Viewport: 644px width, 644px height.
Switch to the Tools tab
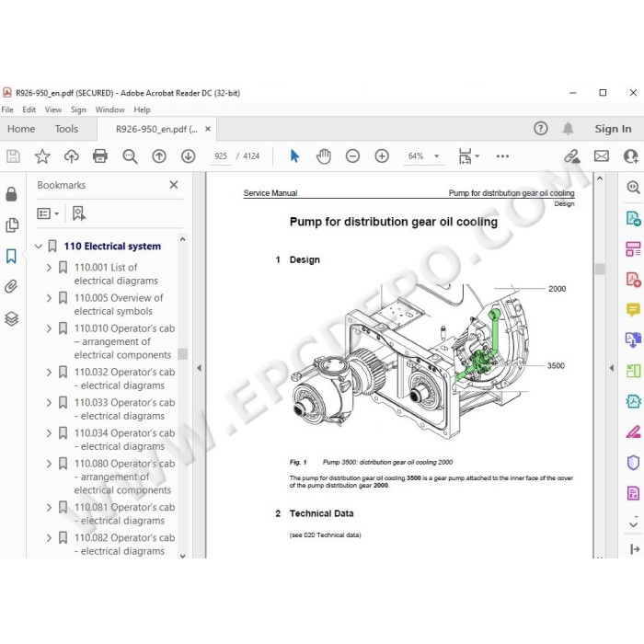[66, 129]
